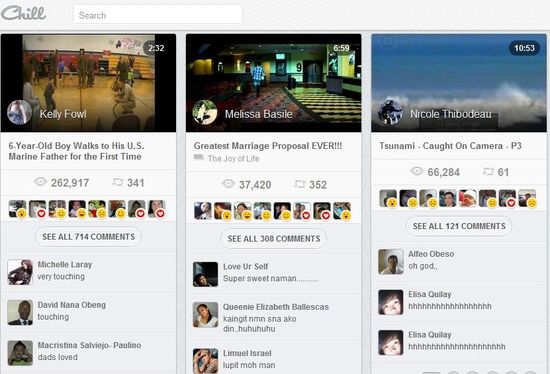Play the Tsunami video thumbnail
Image resolution: width=550 pixels, height=374 pixels.
coord(459,83)
